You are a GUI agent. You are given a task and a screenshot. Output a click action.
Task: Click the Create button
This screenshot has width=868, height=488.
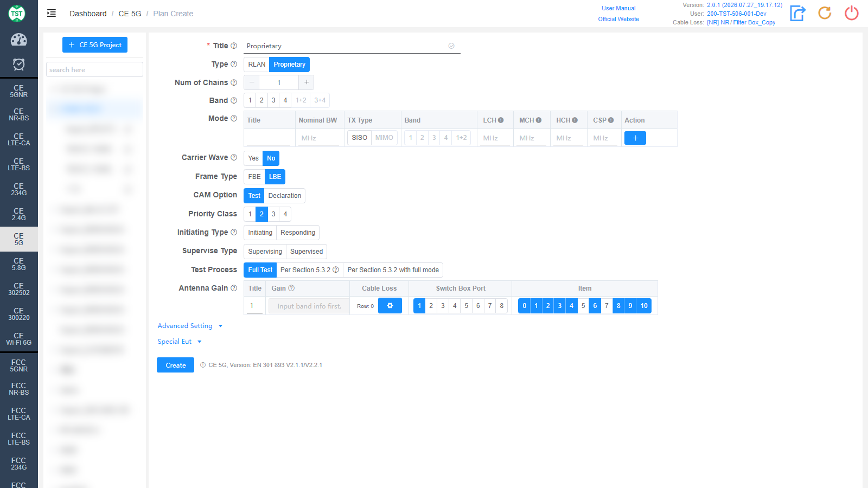(176, 365)
